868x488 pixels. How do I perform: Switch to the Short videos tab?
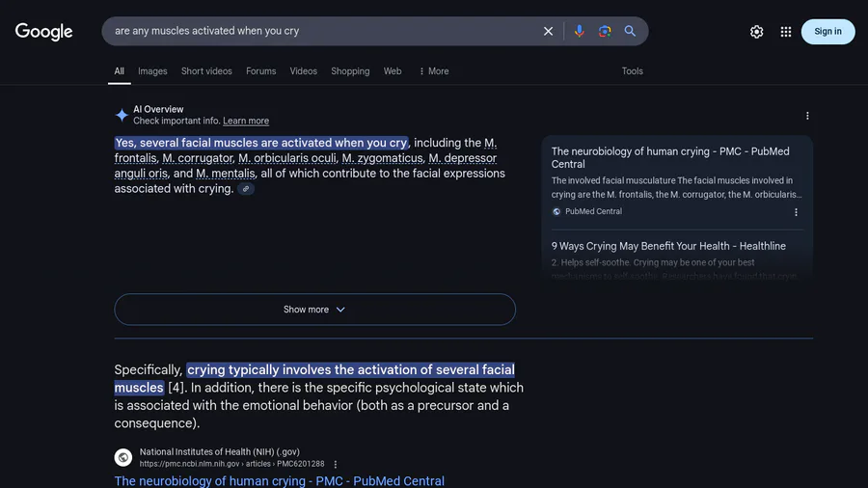[x=206, y=71]
